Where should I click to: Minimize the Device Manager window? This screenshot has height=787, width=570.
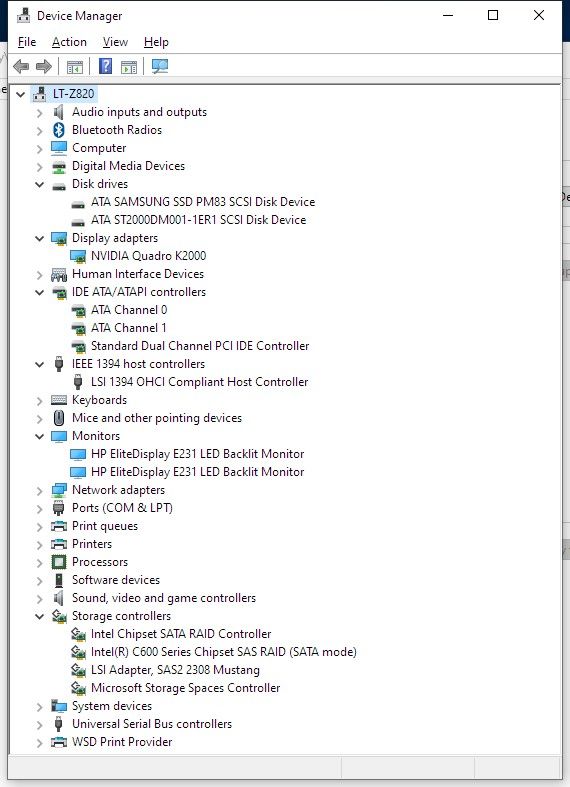tap(448, 15)
